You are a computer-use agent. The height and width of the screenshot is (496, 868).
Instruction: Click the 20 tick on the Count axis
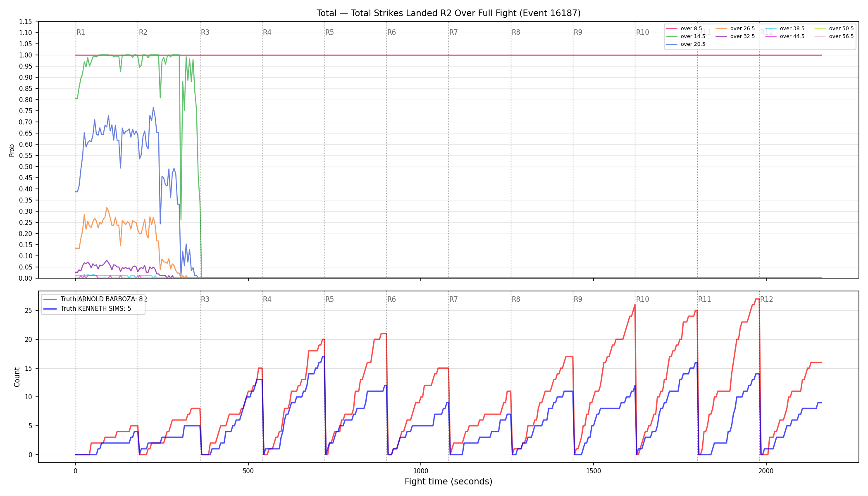tap(29, 339)
